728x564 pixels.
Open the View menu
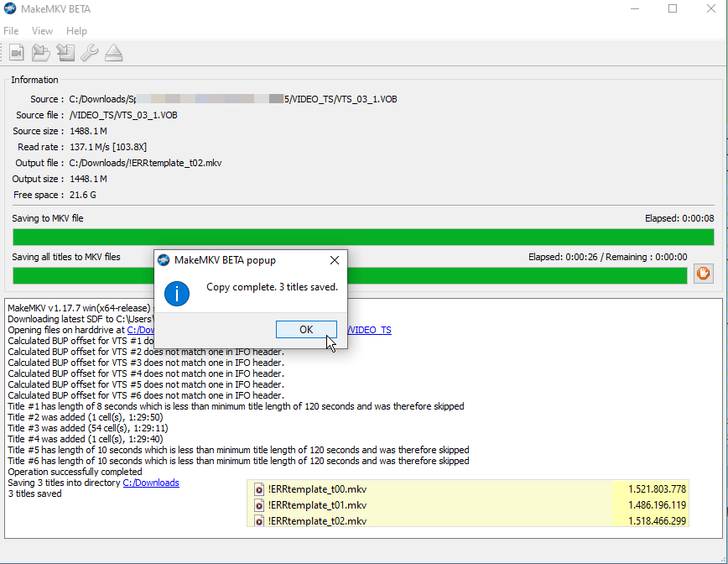coord(42,31)
